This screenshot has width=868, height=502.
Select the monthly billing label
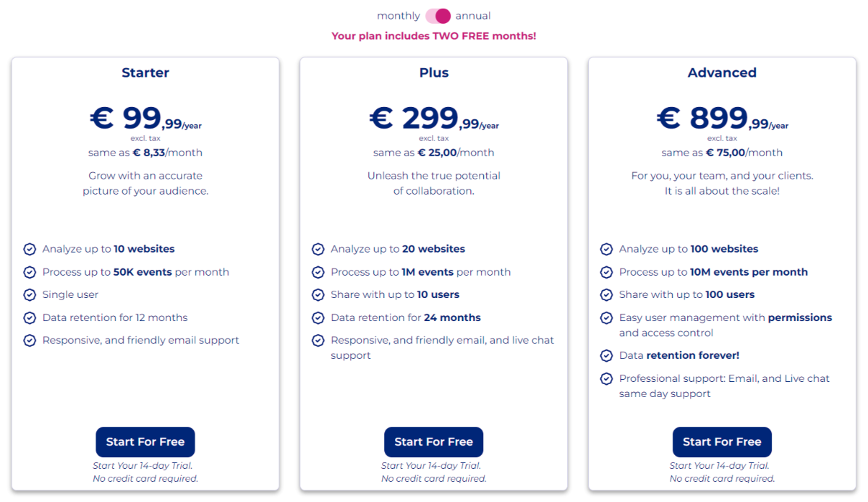coord(399,16)
